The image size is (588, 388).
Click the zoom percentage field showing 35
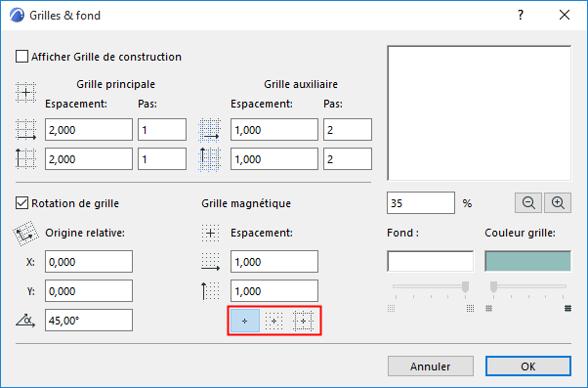421,203
